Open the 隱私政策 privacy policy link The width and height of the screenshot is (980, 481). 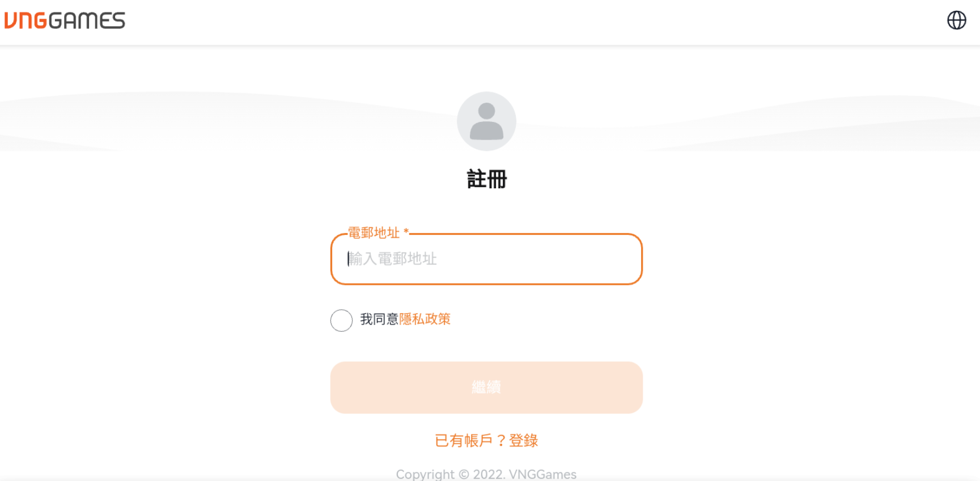(425, 319)
